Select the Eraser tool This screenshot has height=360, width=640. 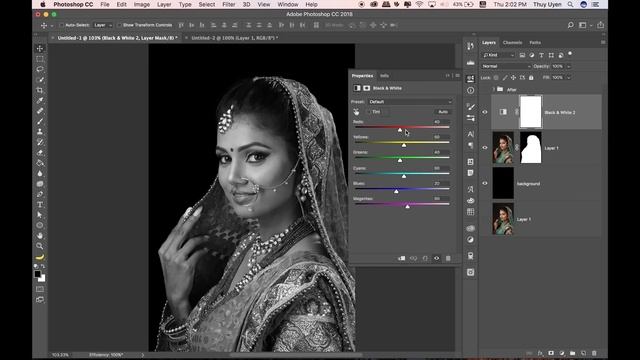click(x=40, y=153)
